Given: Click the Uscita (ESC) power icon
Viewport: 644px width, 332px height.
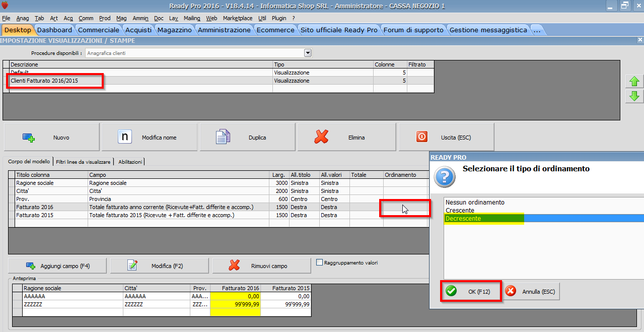Looking at the screenshot, I should click(x=422, y=137).
